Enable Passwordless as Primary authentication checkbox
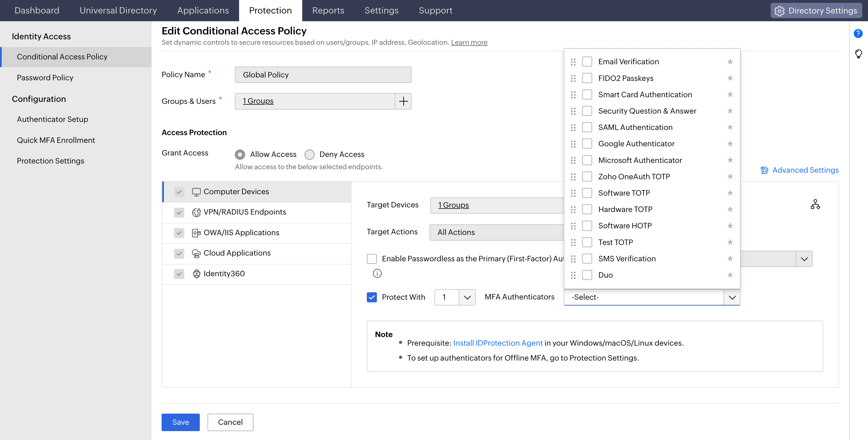Viewport: 868px width, 440px height. click(372, 259)
